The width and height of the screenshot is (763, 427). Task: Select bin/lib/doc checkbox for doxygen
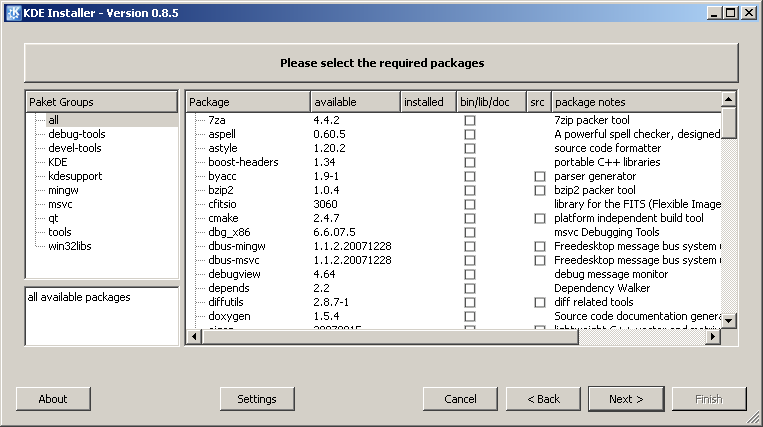click(x=470, y=317)
